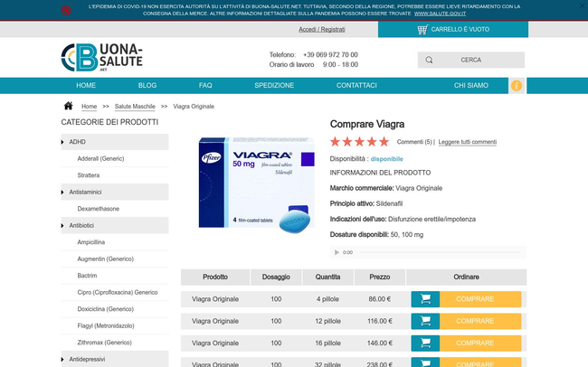This screenshot has height=367, width=588.
Task: Open Adderall (Generic) in sidebar
Action: point(100,158)
